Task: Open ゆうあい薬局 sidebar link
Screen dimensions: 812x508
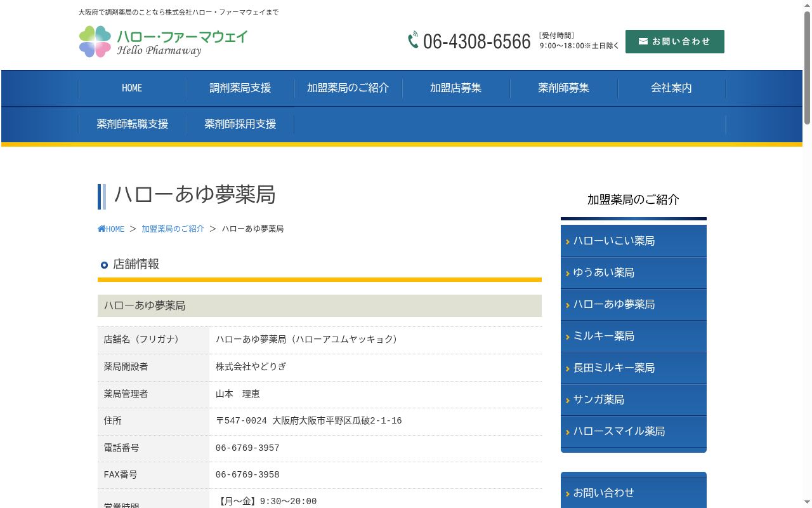Action: coord(634,273)
